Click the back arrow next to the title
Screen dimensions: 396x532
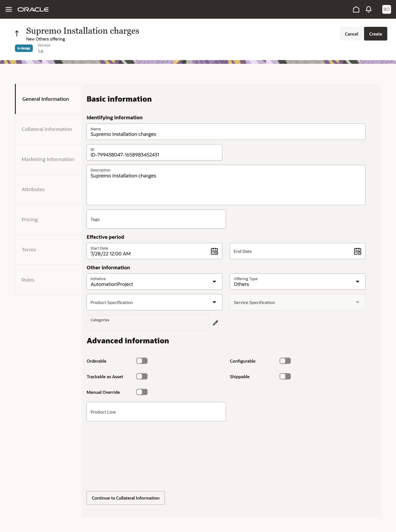tap(17, 33)
